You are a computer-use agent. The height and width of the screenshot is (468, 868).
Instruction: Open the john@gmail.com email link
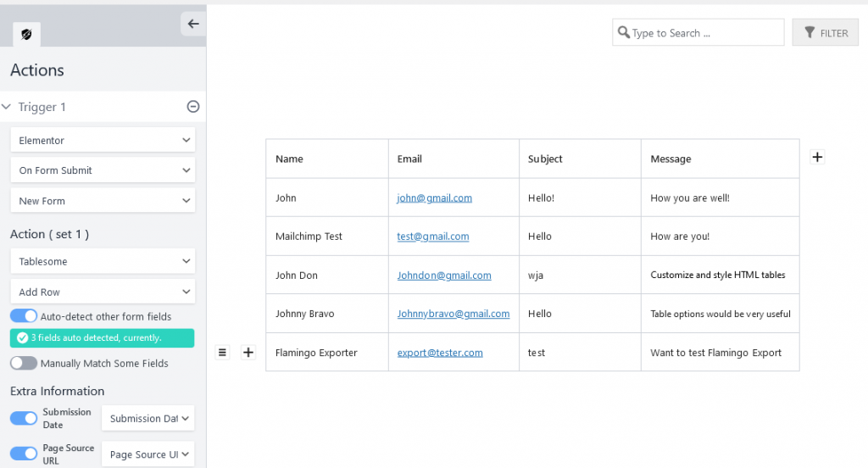click(434, 198)
